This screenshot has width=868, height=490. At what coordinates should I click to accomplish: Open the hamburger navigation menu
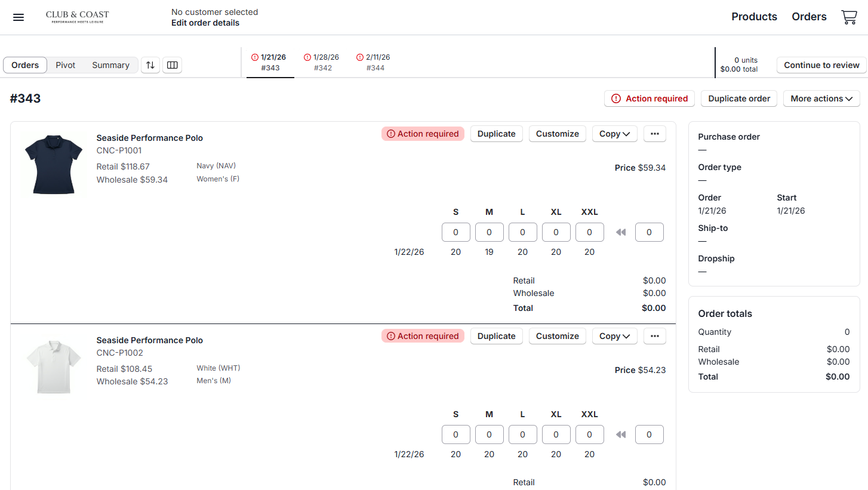click(19, 17)
